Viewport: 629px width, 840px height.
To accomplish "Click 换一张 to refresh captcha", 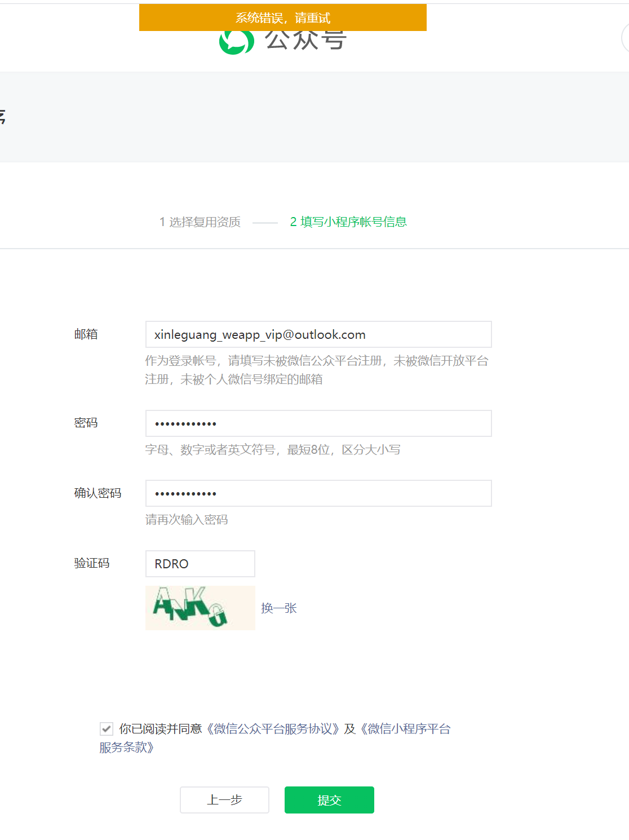I will (x=279, y=608).
